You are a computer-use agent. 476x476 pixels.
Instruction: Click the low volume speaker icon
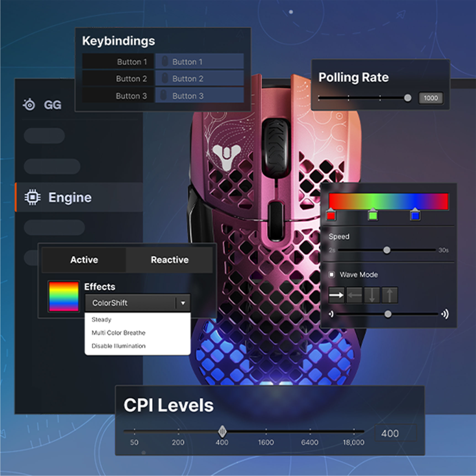[x=331, y=314]
